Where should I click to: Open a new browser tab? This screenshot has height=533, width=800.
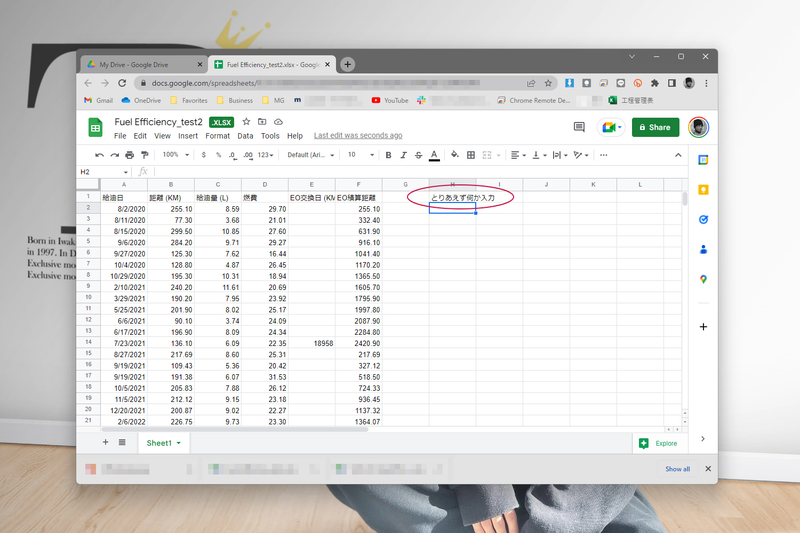click(347, 64)
